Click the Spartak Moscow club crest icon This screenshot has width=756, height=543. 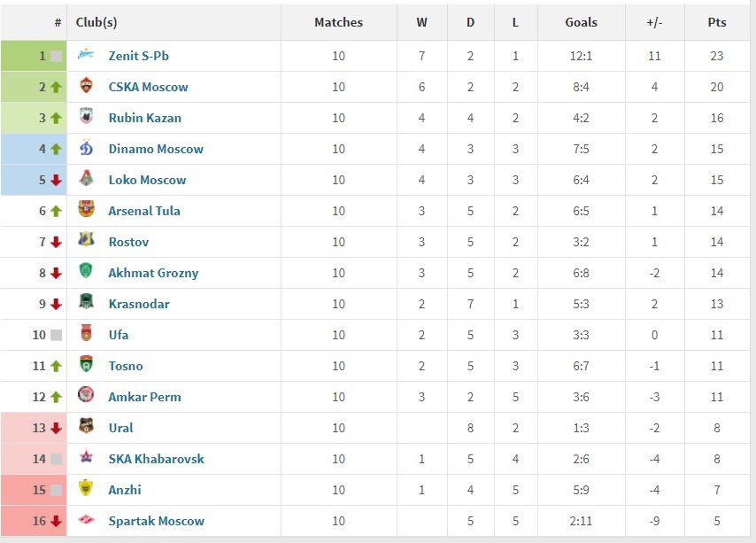[86, 519]
